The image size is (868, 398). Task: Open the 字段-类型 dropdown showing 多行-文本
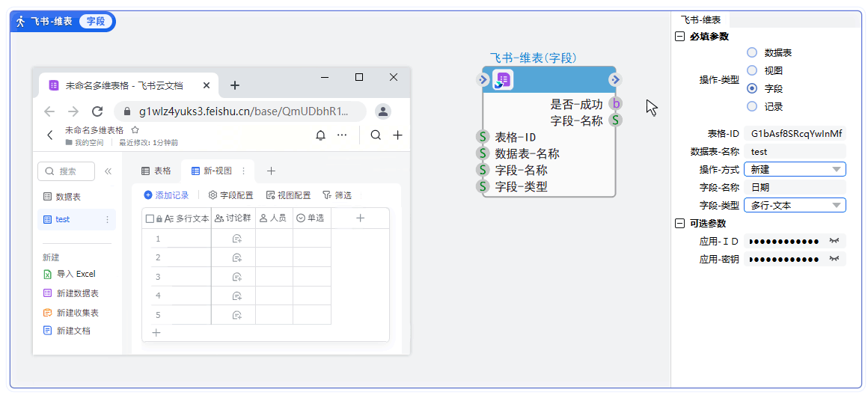795,206
